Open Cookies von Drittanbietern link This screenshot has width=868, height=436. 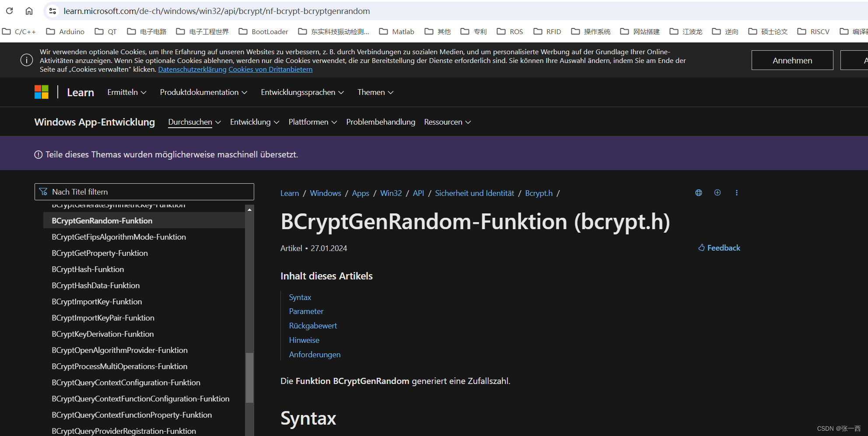coord(270,69)
